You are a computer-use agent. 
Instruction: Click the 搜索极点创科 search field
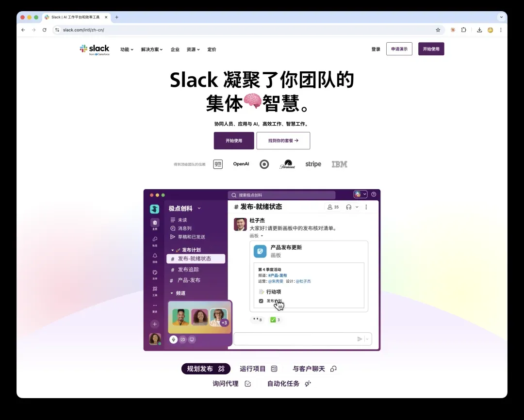pyautogui.click(x=282, y=195)
